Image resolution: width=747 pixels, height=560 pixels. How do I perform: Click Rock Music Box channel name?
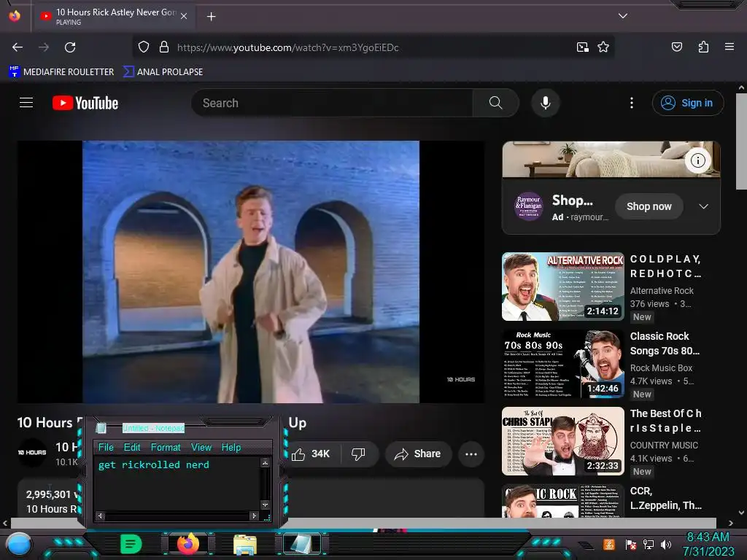point(661,368)
